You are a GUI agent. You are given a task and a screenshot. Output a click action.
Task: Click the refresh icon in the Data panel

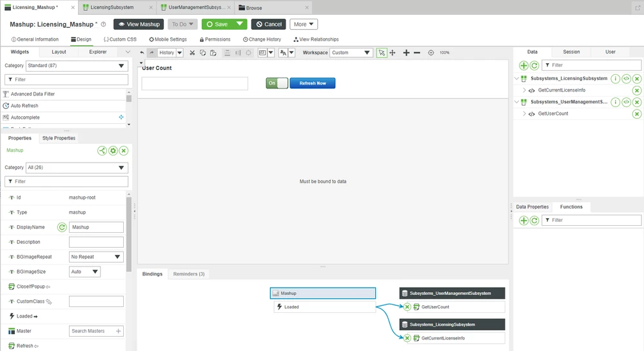(534, 65)
